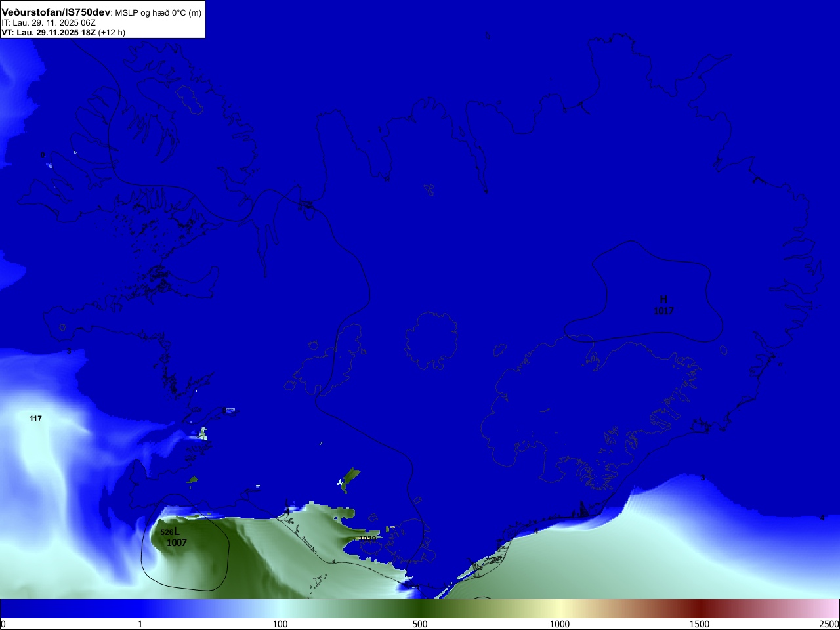Select the 1007 pressure value under L
The image size is (840, 630).
[177, 543]
